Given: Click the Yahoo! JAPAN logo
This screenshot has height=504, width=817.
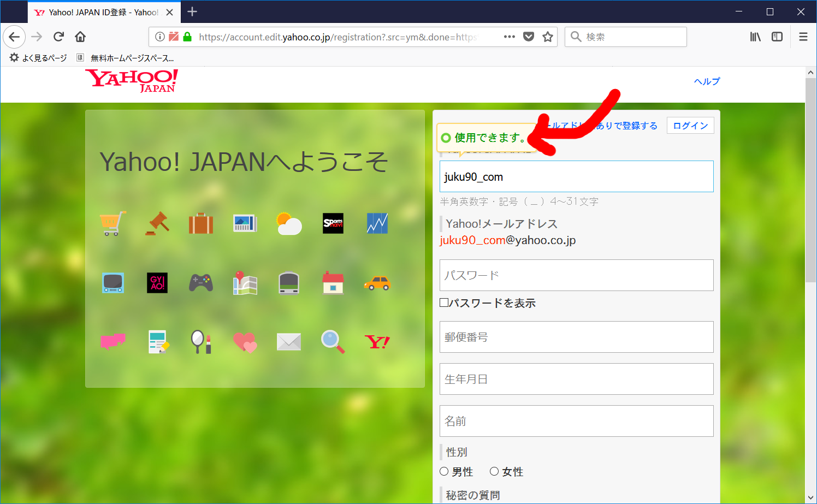Looking at the screenshot, I should pos(132,81).
